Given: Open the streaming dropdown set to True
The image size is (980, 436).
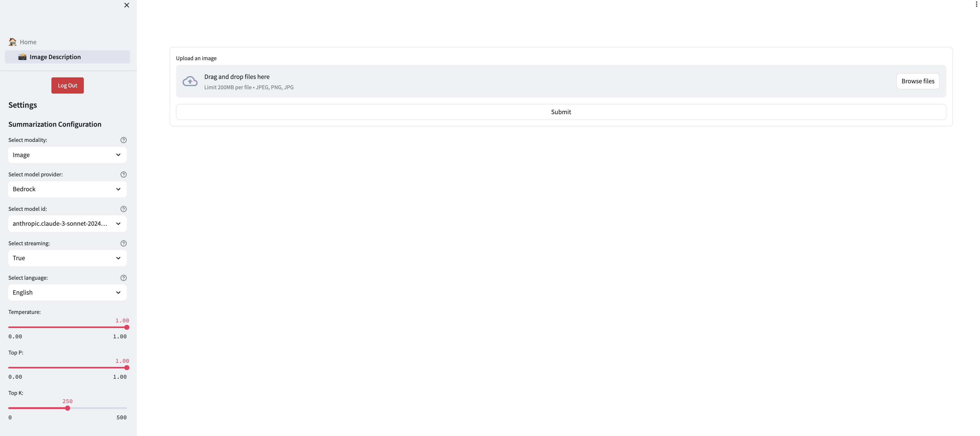Looking at the screenshot, I should pyautogui.click(x=67, y=258).
